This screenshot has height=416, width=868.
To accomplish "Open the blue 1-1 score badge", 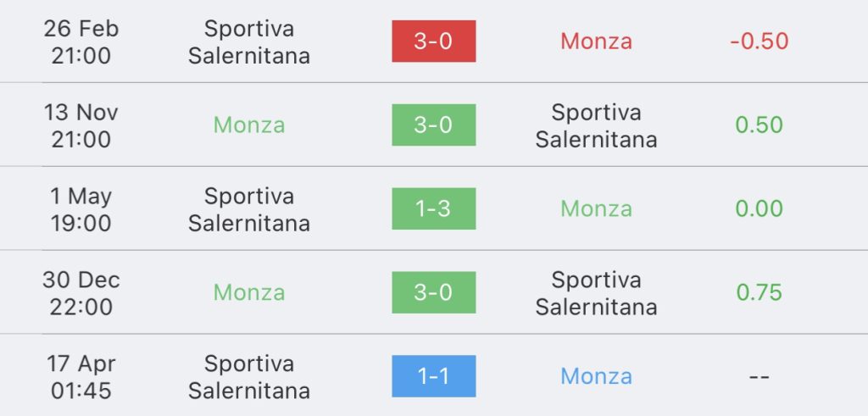I will pos(433,376).
